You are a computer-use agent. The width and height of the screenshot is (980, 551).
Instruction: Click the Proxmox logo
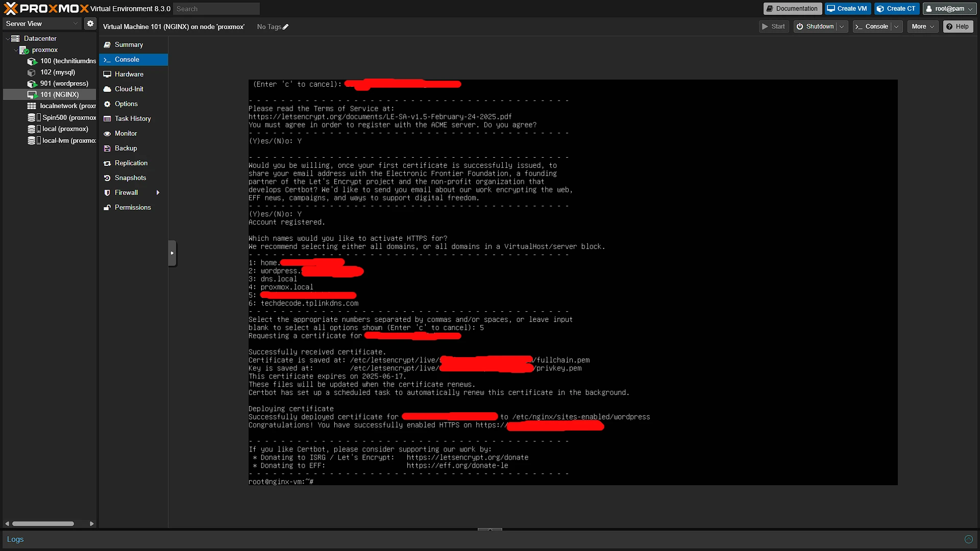tap(46, 9)
